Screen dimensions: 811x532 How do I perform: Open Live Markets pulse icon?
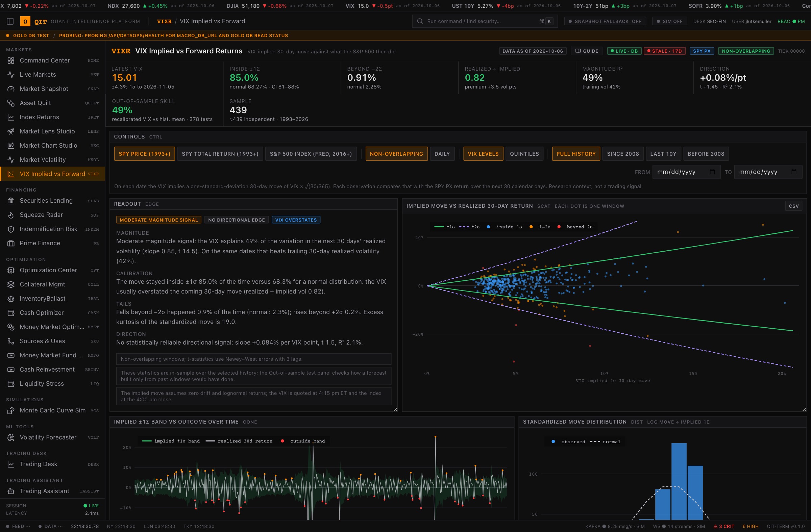11,75
